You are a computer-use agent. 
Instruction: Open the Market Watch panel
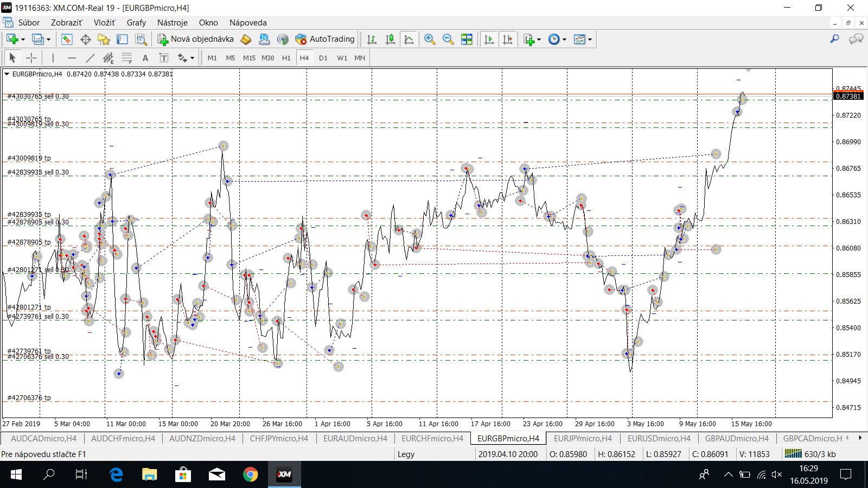pos(67,39)
